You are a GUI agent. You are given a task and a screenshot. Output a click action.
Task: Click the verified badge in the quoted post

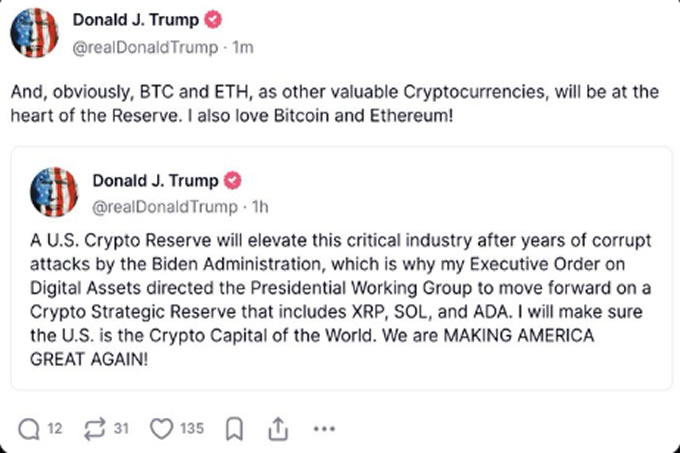pyautogui.click(x=232, y=181)
